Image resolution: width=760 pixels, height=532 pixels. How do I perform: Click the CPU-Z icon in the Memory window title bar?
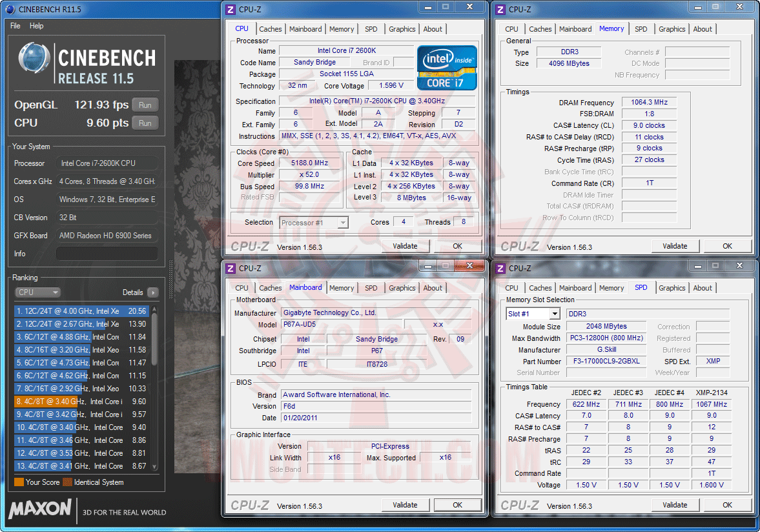500,9
